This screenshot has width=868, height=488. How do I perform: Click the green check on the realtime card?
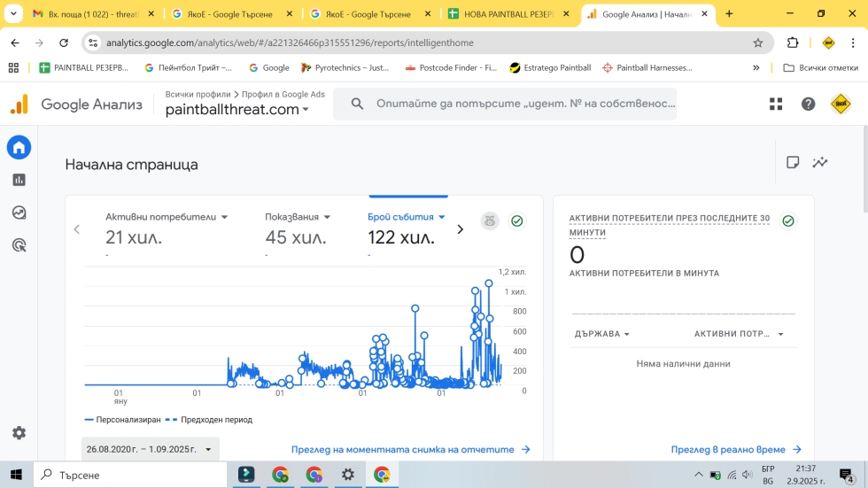click(x=787, y=221)
